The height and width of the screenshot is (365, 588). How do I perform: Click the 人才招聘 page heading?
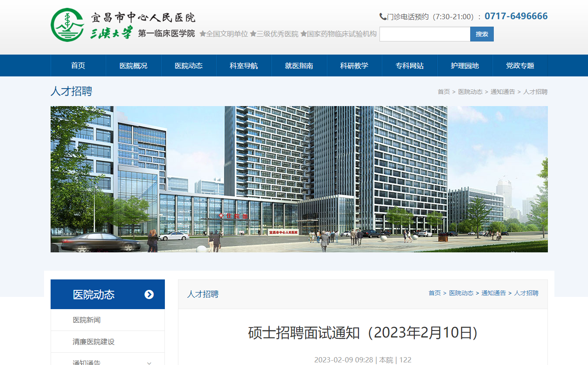tap(72, 91)
